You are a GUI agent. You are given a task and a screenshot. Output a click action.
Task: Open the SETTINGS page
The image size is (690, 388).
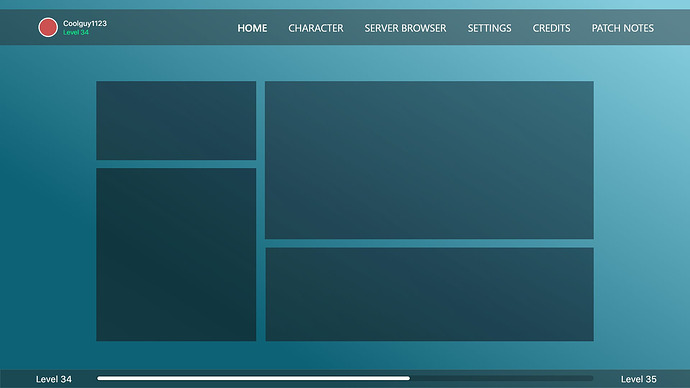click(489, 28)
